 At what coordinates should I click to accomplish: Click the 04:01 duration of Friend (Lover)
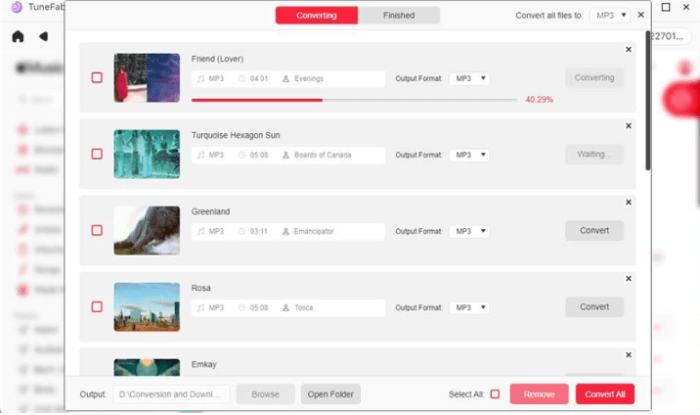tap(259, 79)
